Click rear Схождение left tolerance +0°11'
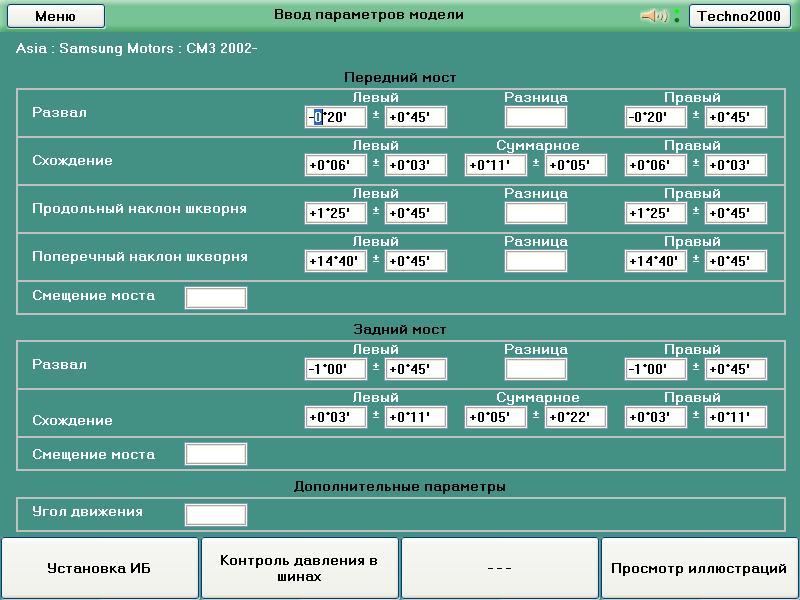The height and width of the screenshot is (600, 800). (x=416, y=417)
